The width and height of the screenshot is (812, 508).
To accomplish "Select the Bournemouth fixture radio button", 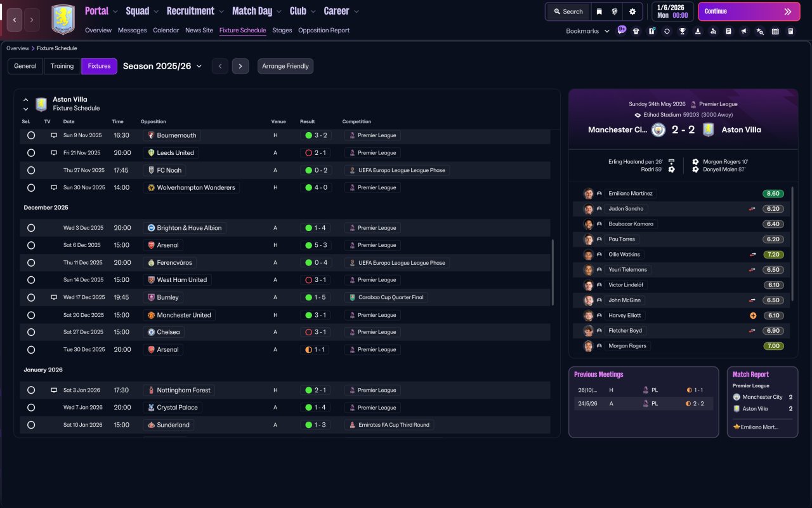I will tap(31, 135).
